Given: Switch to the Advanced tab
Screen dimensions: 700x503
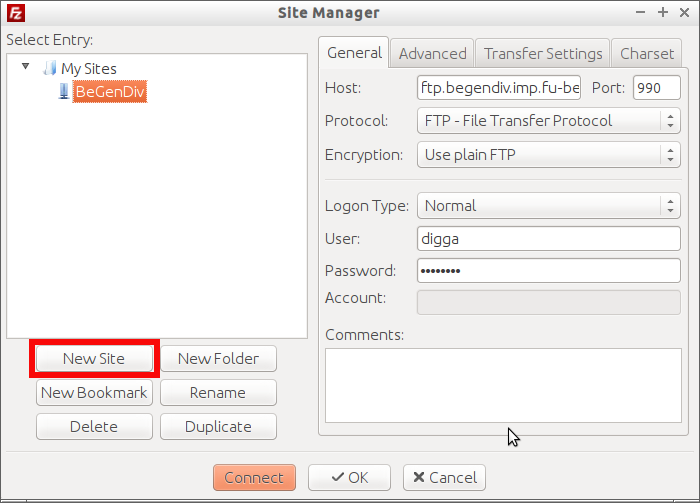Looking at the screenshot, I should 432,54.
